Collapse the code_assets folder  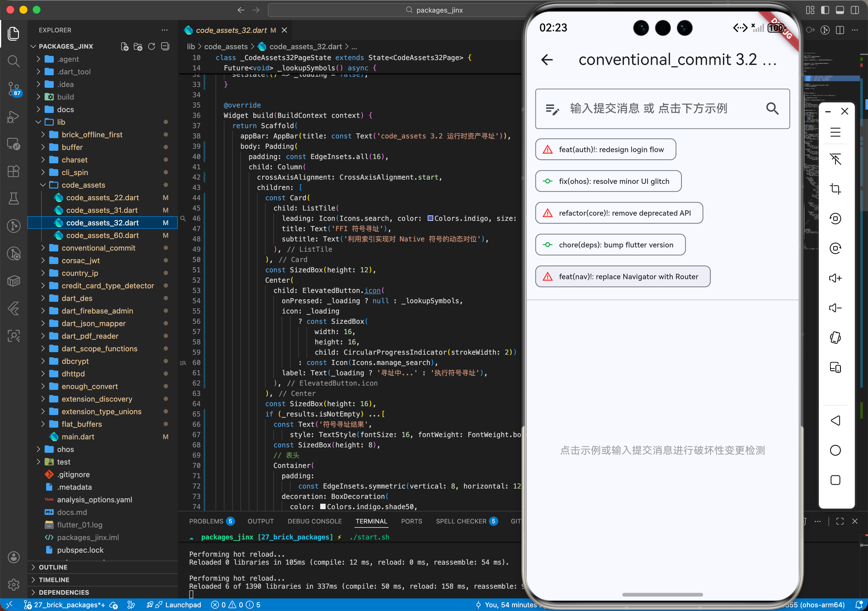(x=83, y=185)
